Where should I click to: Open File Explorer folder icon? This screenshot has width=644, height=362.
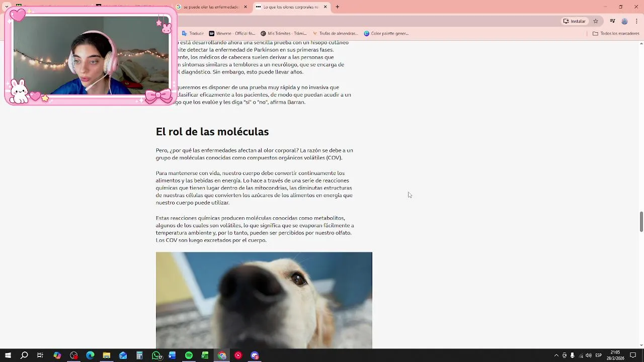pyautogui.click(x=107, y=355)
